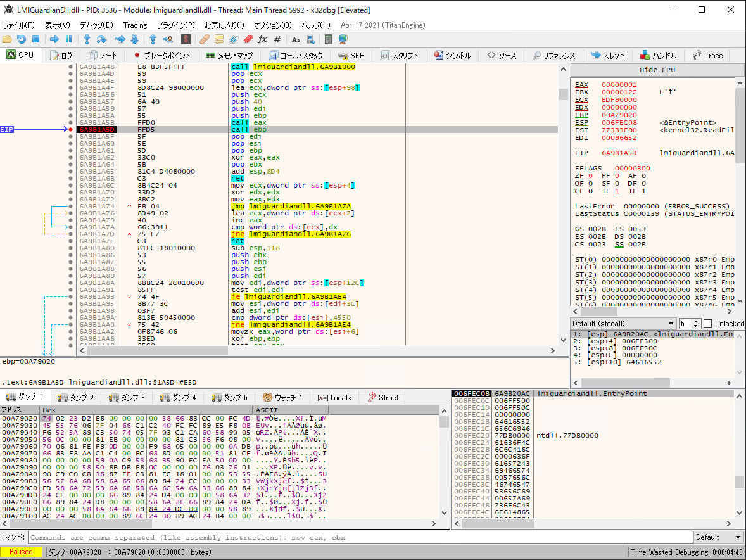Run to user code icon

[x=167, y=39]
